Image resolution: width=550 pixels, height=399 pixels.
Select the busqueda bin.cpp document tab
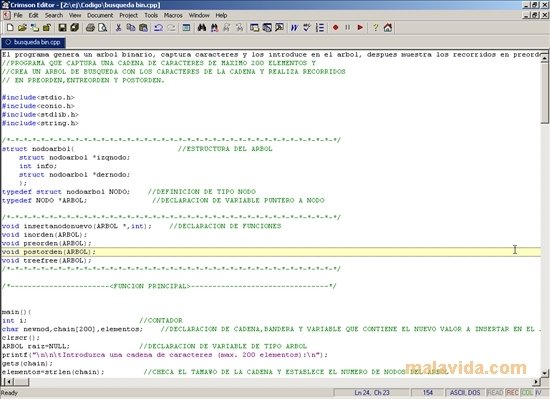tap(33, 42)
